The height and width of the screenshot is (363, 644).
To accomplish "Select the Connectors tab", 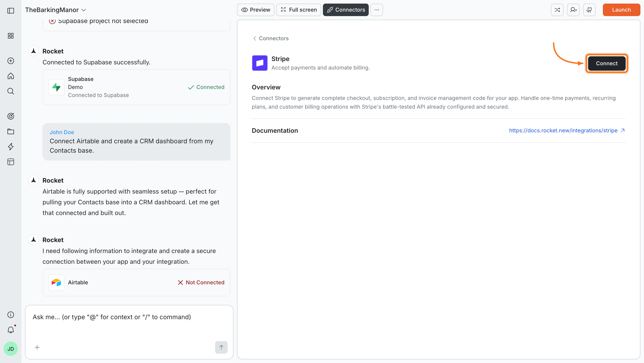I will tap(345, 10).
